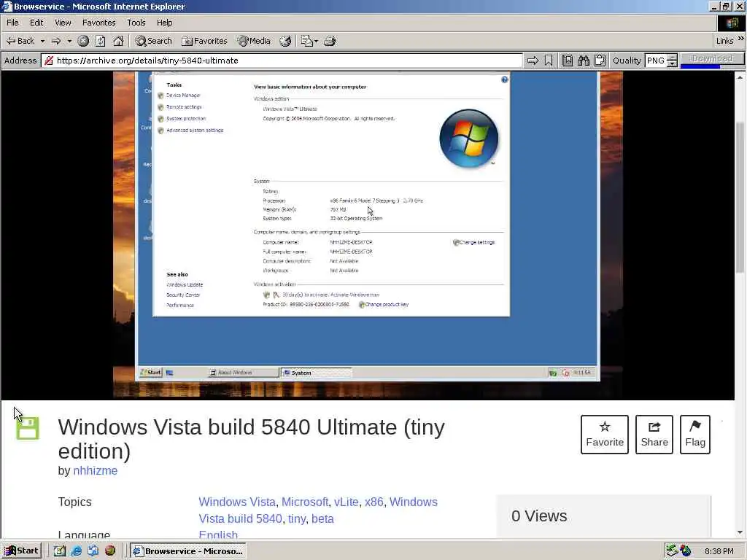Open the beta topic link
Image resolution: width=747 pixels, height=560 pixels.
pyautogui.click(x=322, y=518)
